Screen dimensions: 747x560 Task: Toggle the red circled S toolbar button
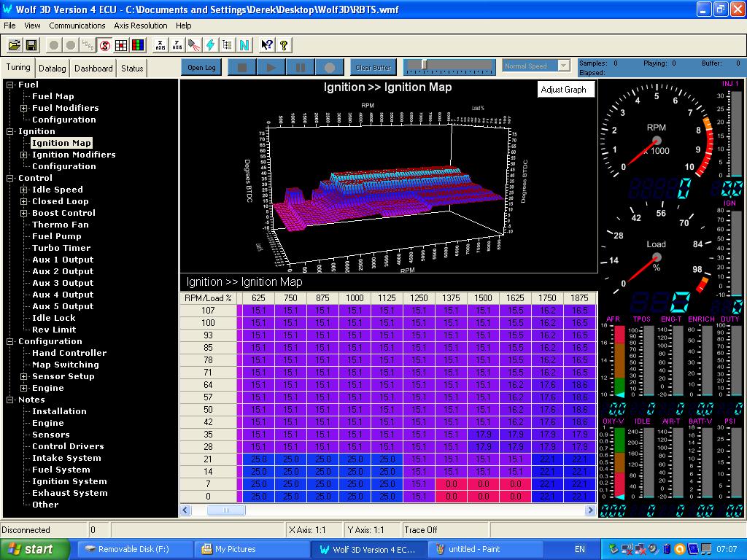104,45
